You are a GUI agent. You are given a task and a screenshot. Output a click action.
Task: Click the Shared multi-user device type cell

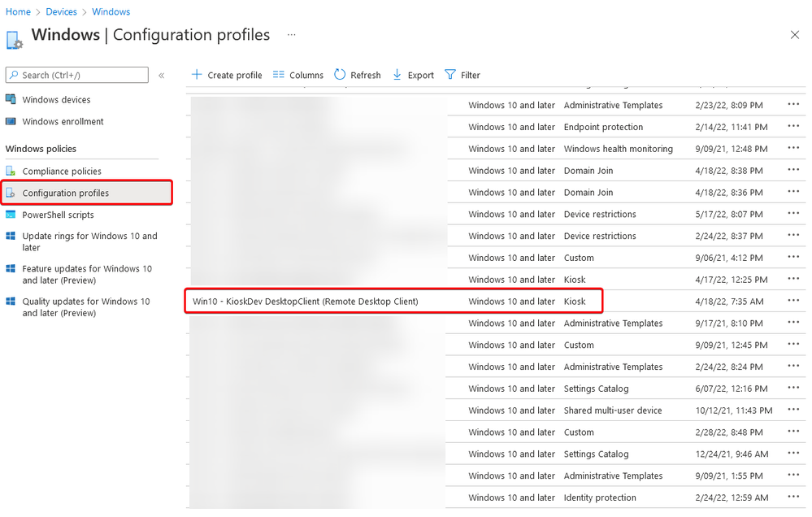[x=613, y=411]
